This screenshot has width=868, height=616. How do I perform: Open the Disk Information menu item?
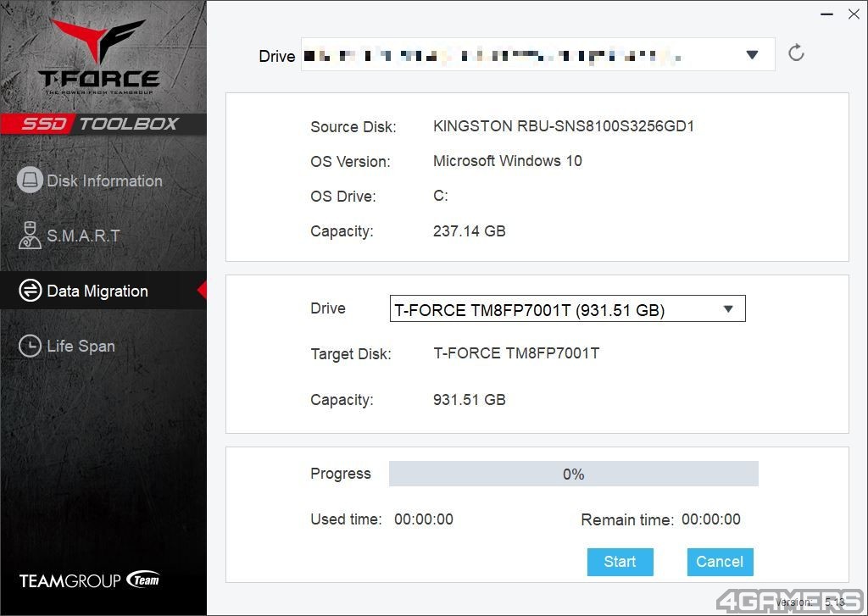[103, 180]
